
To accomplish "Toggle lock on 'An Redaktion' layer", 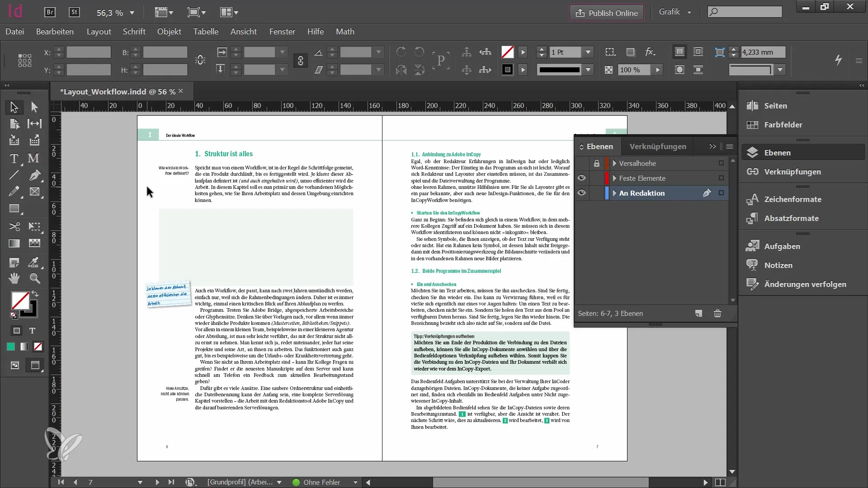I will [597, 193].
